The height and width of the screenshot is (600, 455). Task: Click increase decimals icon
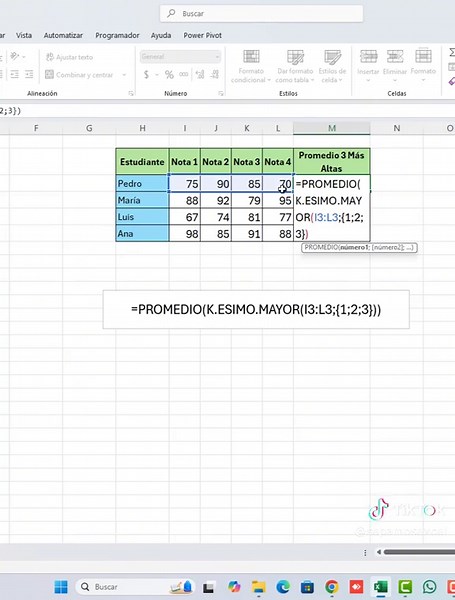pyautogui.click(x=200, y=74)
